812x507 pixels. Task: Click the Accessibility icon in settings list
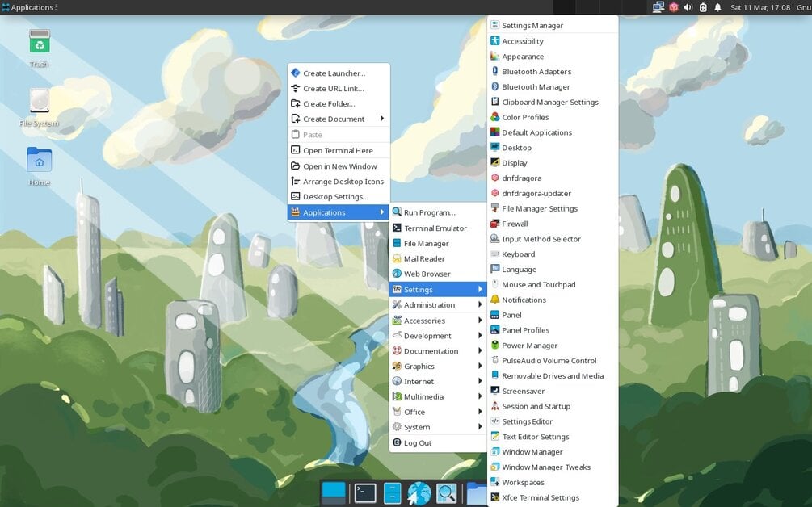coord(495,41)
